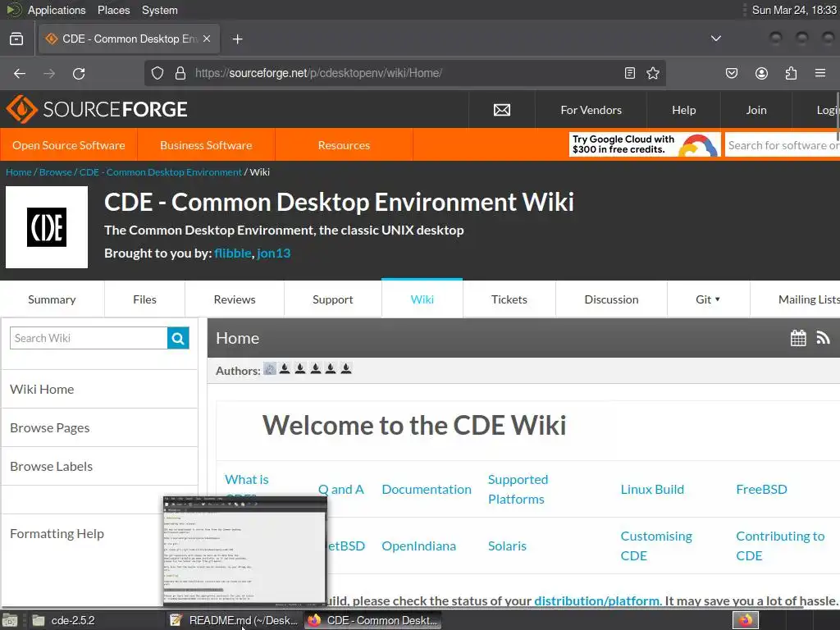Open the Documentation wiki link
The height and width of the screenshot is (630, 840).
(x=427, y=489)
